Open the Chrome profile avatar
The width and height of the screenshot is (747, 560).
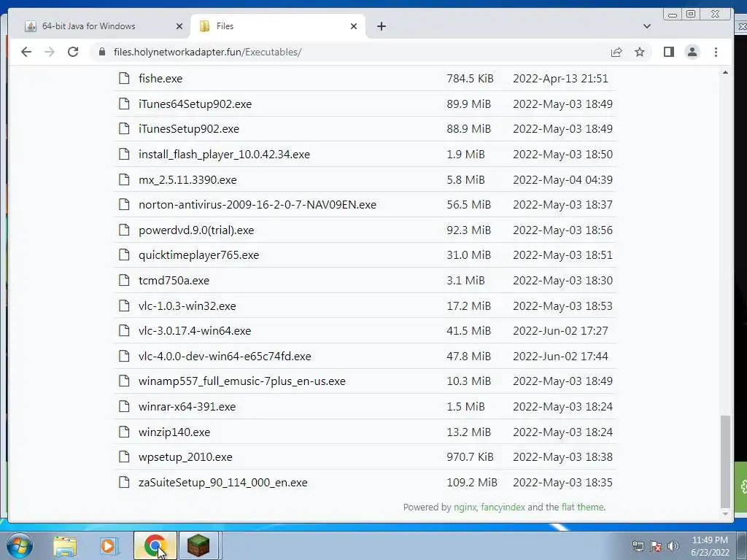click(692, 52)
